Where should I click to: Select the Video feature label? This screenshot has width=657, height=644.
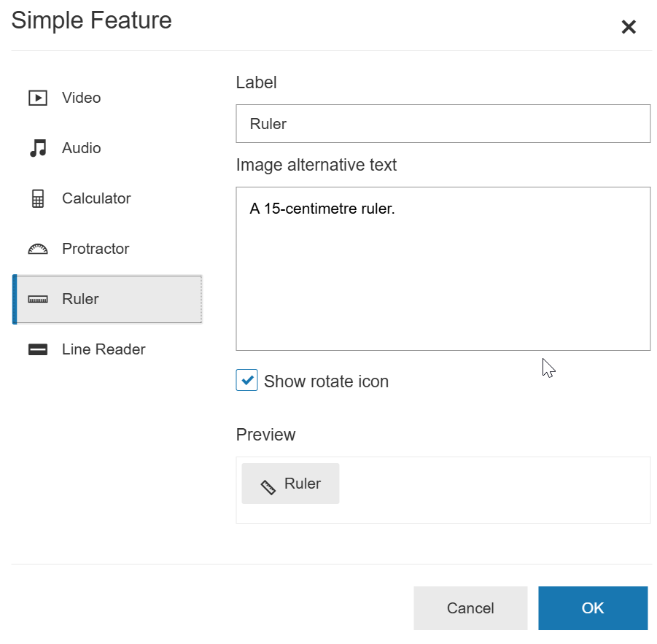coord(81,98)
